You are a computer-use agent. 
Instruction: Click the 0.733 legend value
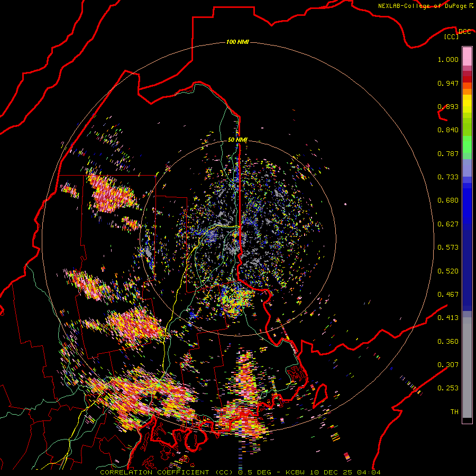(448, 177)
